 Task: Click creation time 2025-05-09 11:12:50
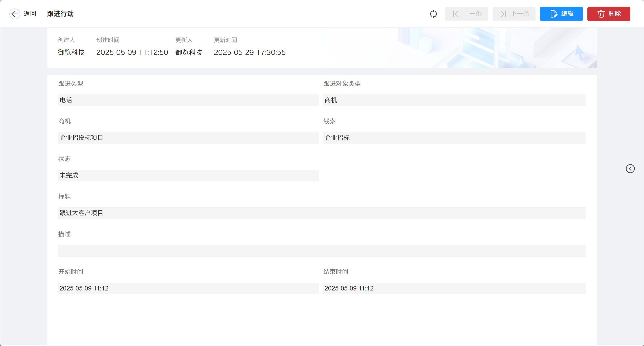(x=132, y=52)
